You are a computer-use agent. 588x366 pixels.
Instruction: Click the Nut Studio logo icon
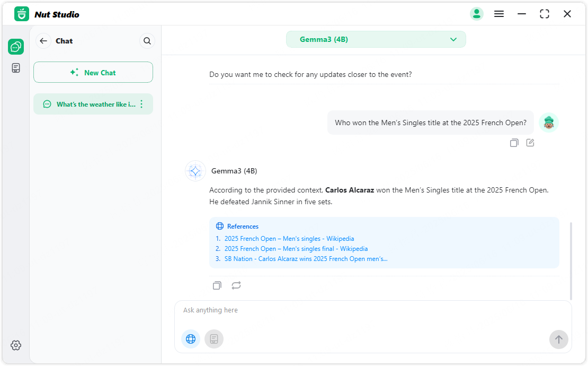coord(22,14)
